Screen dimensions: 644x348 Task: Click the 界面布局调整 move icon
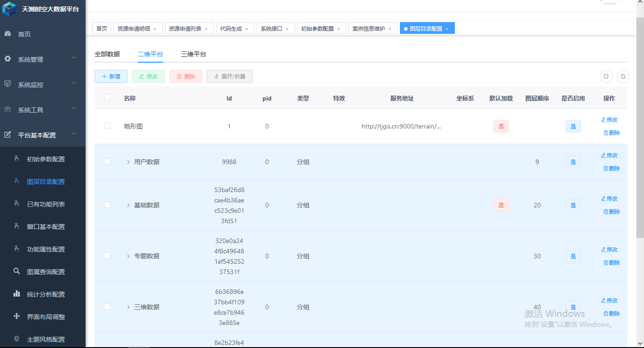point(17,316)
